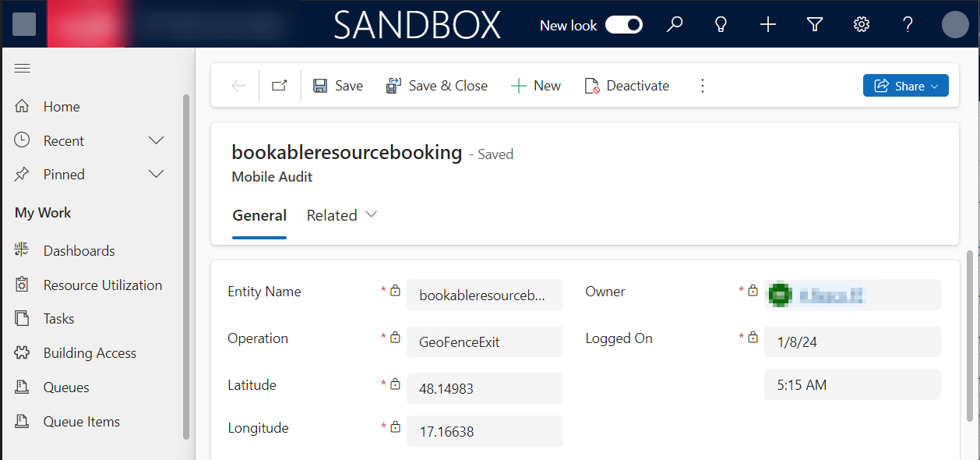Open record in new window icon

point(279,86)
